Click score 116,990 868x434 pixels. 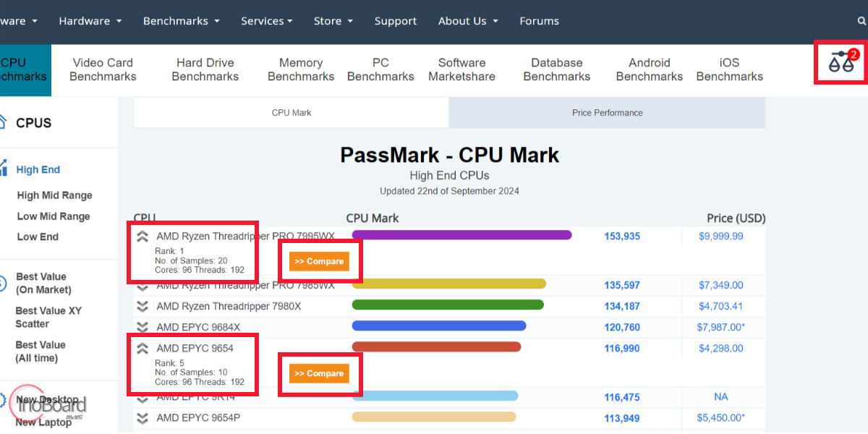pyautogui.click(x=622, y=349)
